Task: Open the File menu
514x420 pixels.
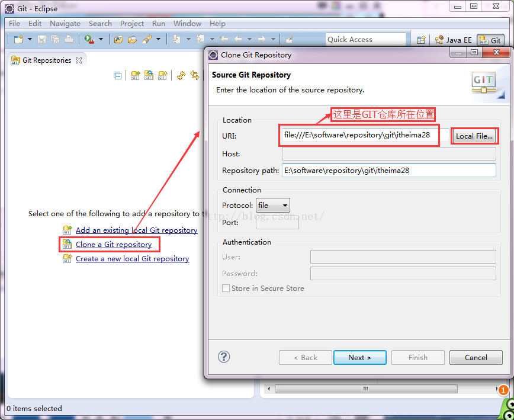Action: point(14,24)
